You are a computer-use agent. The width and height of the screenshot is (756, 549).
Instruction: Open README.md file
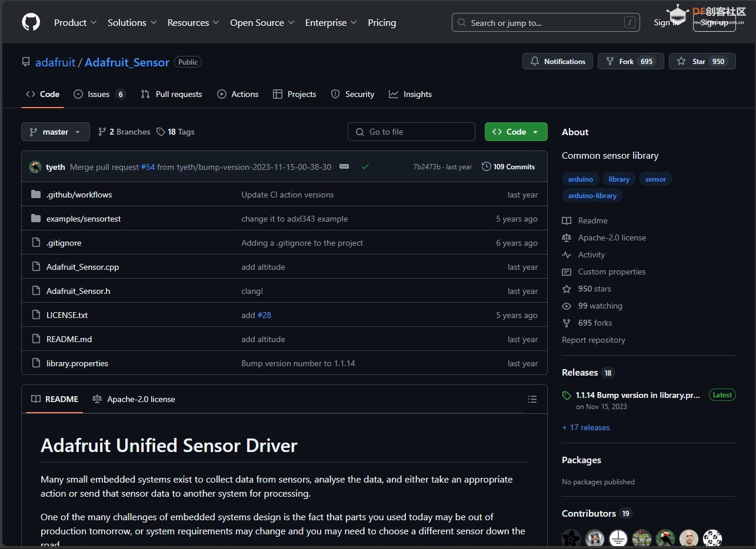pos(69,339)
